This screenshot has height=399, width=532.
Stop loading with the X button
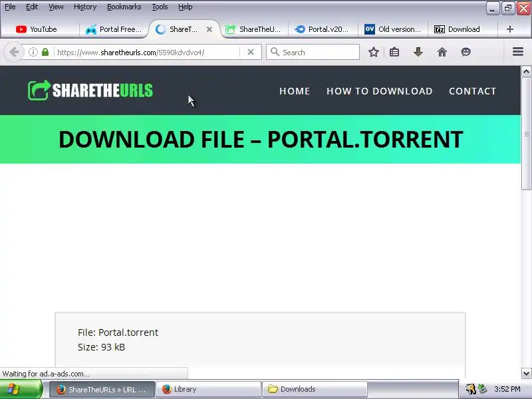click(251, 53)
